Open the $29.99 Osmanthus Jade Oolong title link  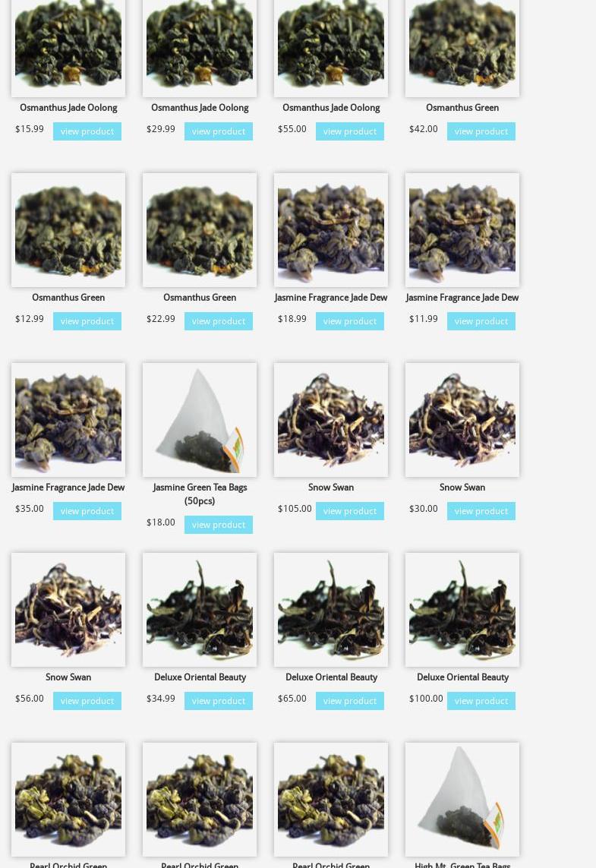pyautogui.click(x=199, y=107)
